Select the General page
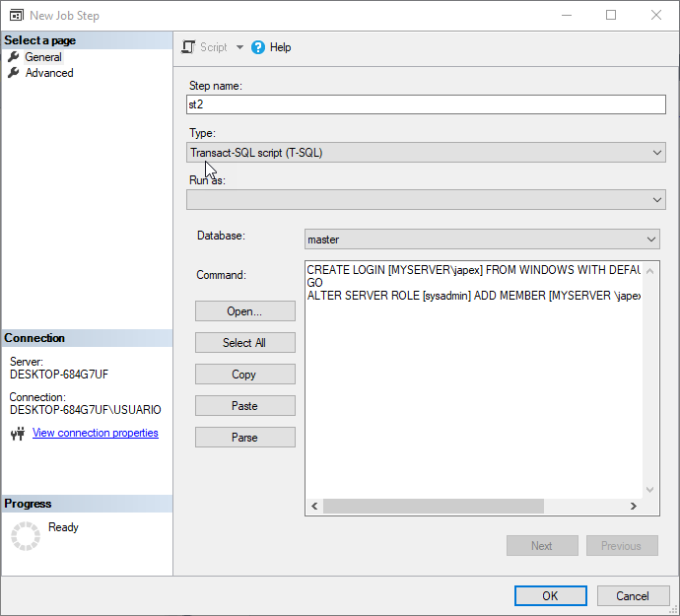Image resolution: width=680 pixels, height=616 pixels. (43, 57)
